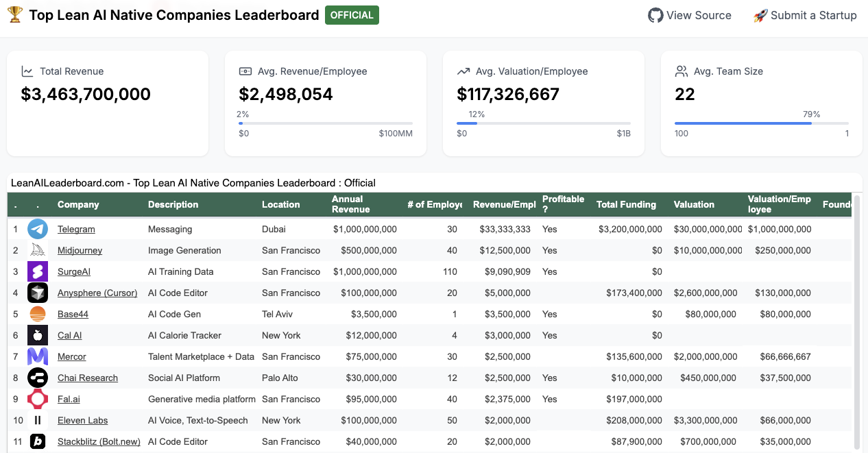Sort by the Annual Revenue column header
Viewport: 868px width, 453px height.
click(x=351, y=204)
